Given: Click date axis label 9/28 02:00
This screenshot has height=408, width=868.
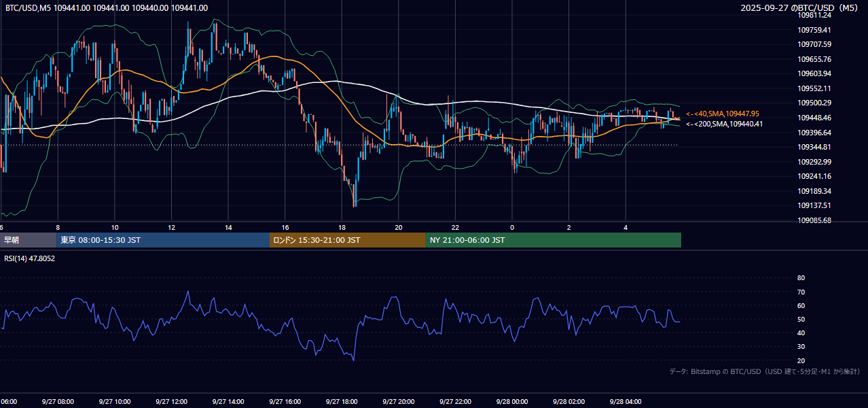Looking at the screenshot, I should [568, 402].
